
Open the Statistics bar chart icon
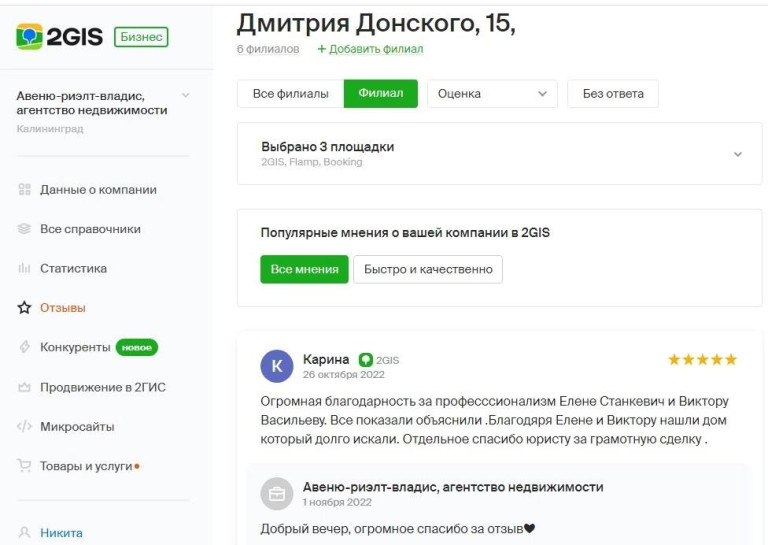click(x=24, y=268)
